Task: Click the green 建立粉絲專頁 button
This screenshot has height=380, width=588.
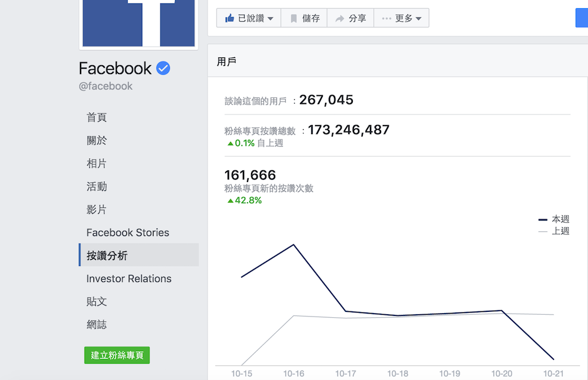Action: [117, 355]
